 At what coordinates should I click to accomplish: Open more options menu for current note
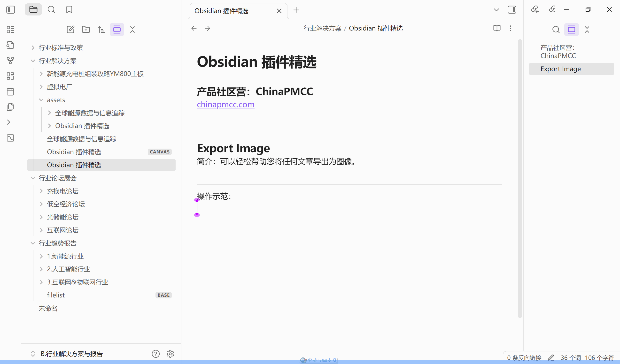[x=511, y=28]
